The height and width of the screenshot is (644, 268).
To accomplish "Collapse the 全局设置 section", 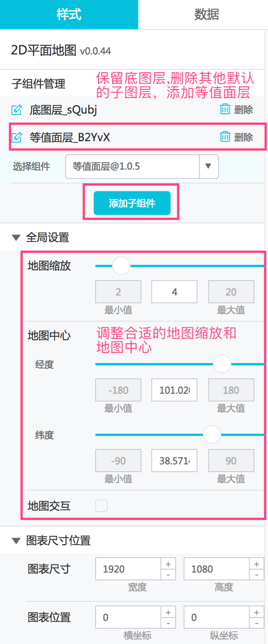I will click(x=16, y=238).
